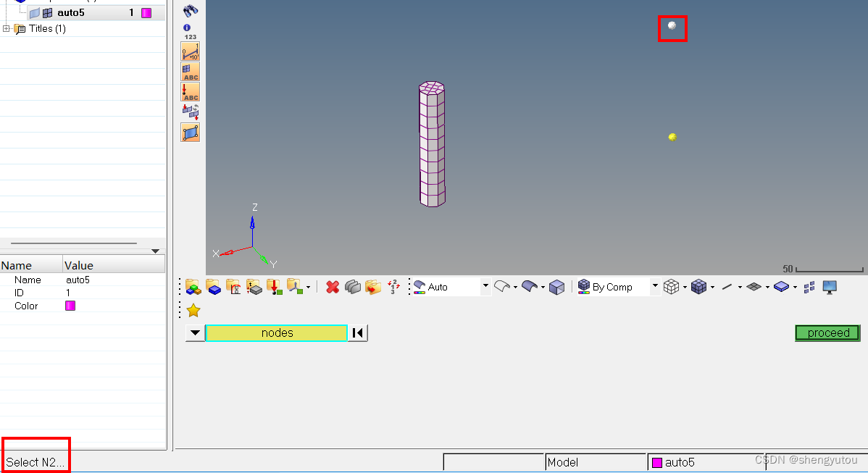Click the yellow star favorites icon
This screenshot has width=868, height=473.
pyautogui.click(x=193, y=311)
